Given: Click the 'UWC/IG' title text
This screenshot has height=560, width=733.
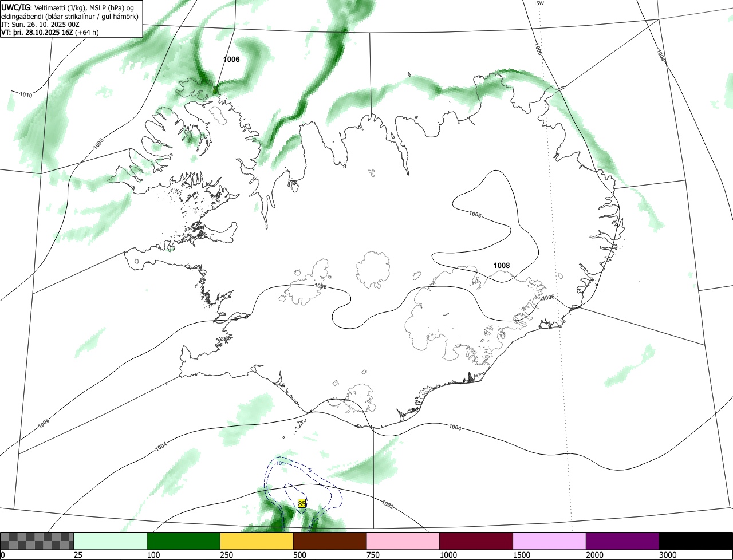Looking at the screenshot, I should [x=15, y=7].
